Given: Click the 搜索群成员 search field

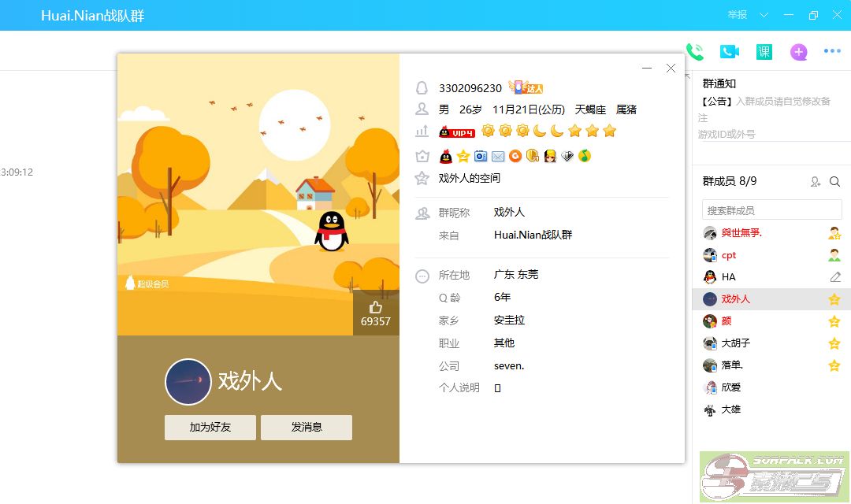Looking at the screenshot, I should pyautogui.click(x=771, y=210).
